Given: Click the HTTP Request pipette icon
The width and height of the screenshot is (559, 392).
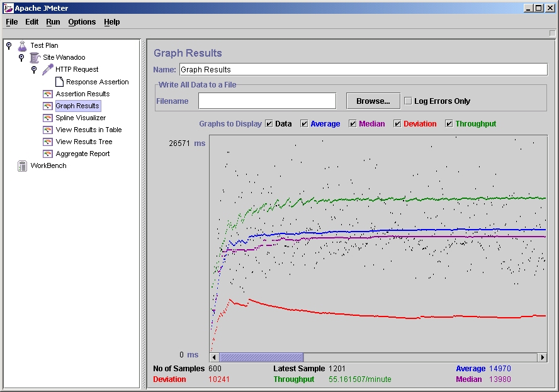Looking at the screenshot, I should [x=48, y=69].
